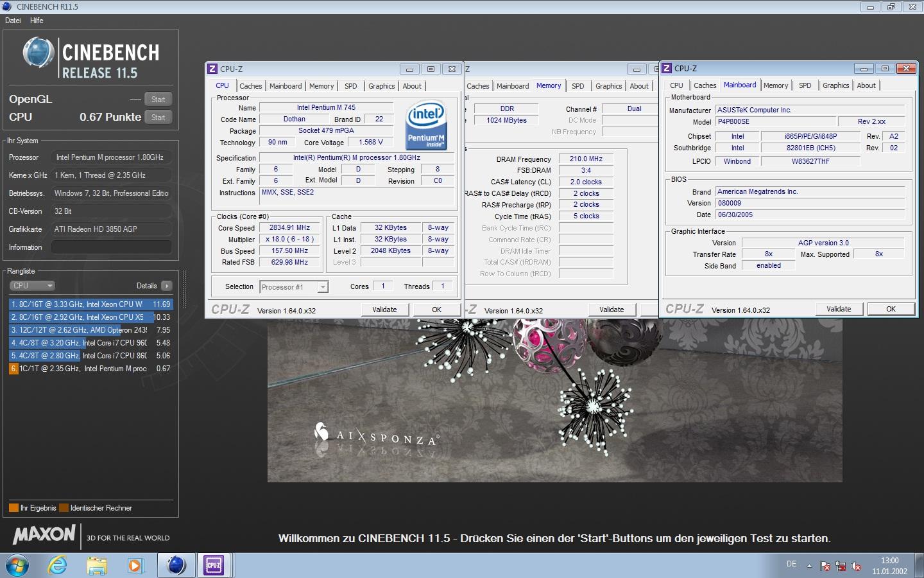Image resolution: width=924 pixels, height=578 pixels.
Task: Click the network icon in the system tray
Action: pyautogui.click(x=841, y=566)
